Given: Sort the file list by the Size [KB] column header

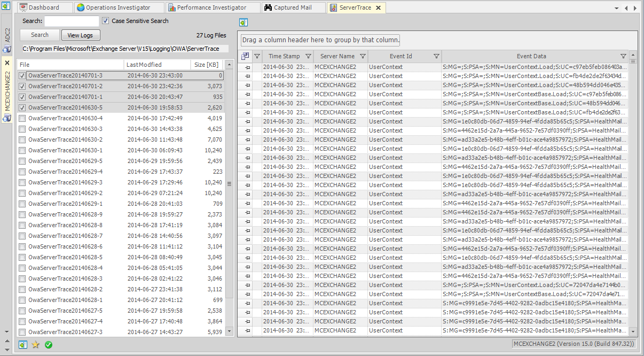Looking at the screenshot, I should coord(208,65).
